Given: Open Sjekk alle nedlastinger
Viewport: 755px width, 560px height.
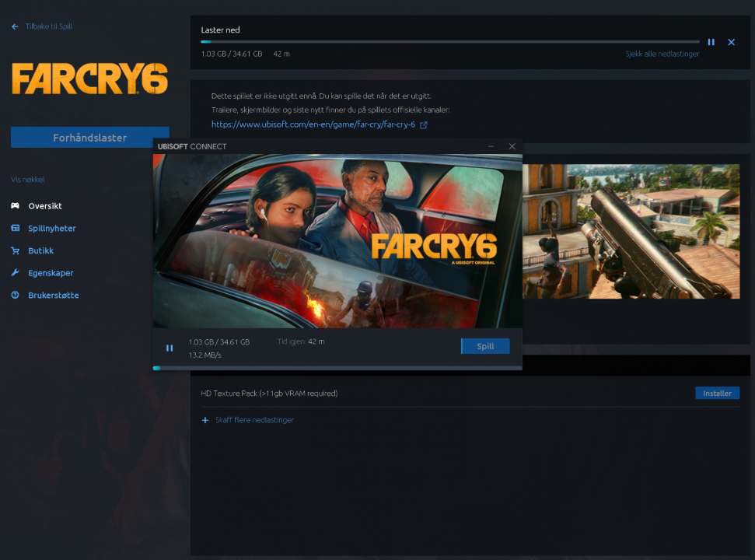Looking at the screenshot, I should click(x=662, y=54).
